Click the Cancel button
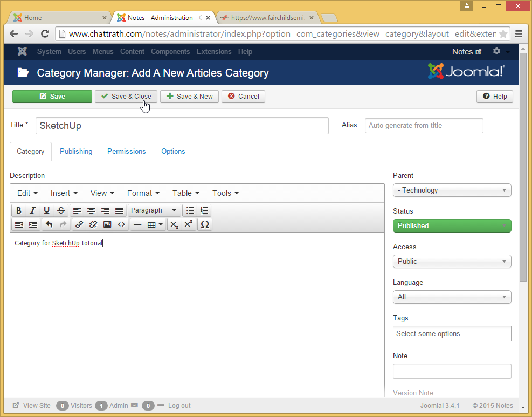This screenshot has width=532, height=417. [243, 97]
